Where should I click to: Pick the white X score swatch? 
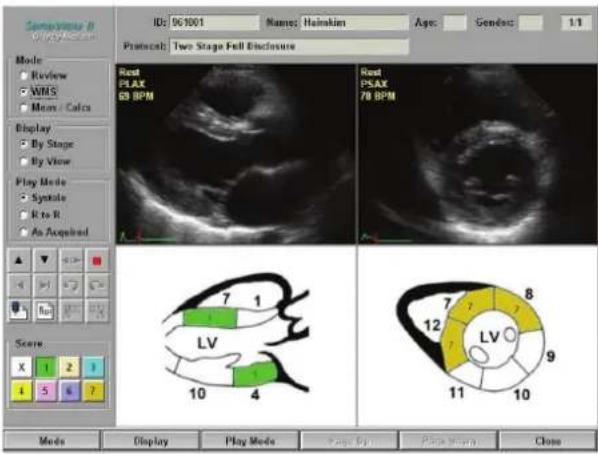point(21,367)
